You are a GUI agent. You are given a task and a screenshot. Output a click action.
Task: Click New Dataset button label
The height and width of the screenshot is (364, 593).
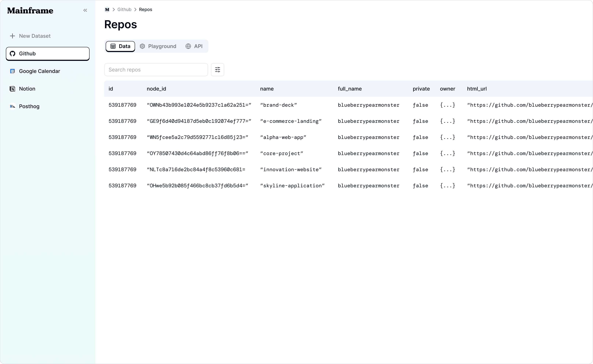coord(35,36)
